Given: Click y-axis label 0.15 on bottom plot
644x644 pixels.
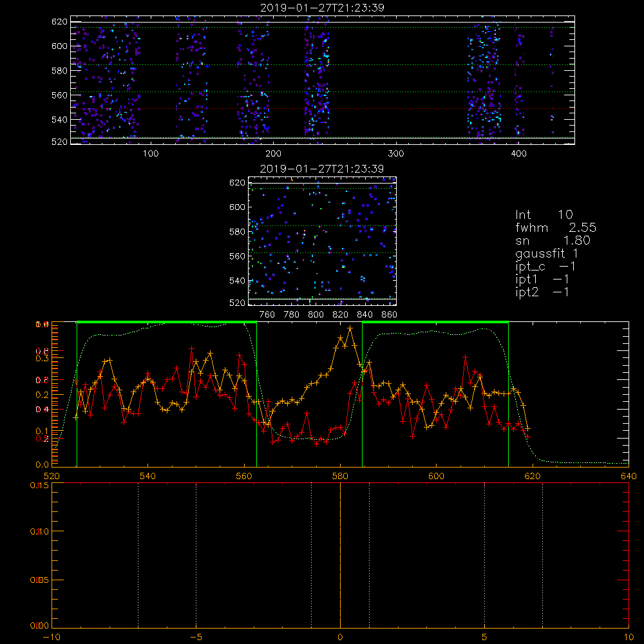Looking at the screenshot, I should point(39,486).
